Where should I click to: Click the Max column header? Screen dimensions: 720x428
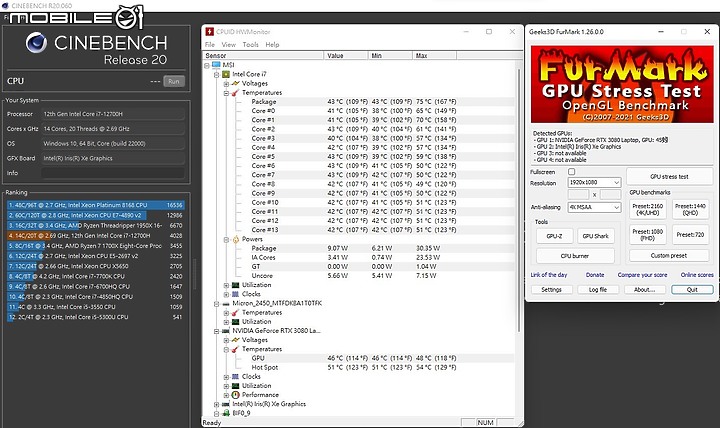coord(434,56)
